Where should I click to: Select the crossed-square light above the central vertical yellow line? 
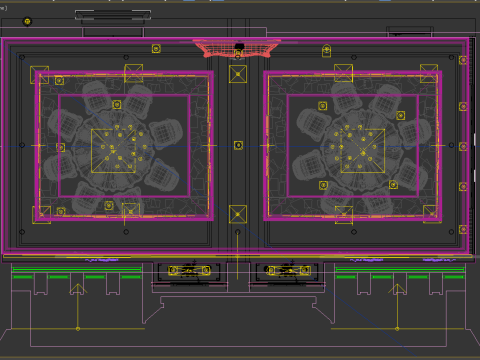pyautogui.click(x=238, y=214)
